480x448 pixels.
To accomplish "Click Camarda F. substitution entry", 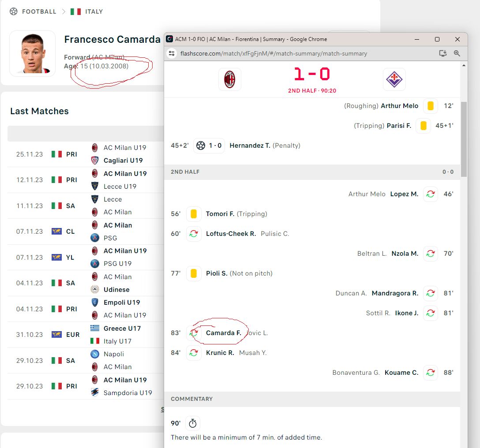I will (224, 332).
